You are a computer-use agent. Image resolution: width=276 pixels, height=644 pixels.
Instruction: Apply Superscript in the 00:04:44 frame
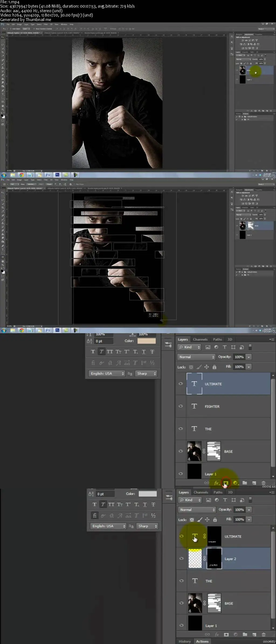127,352
